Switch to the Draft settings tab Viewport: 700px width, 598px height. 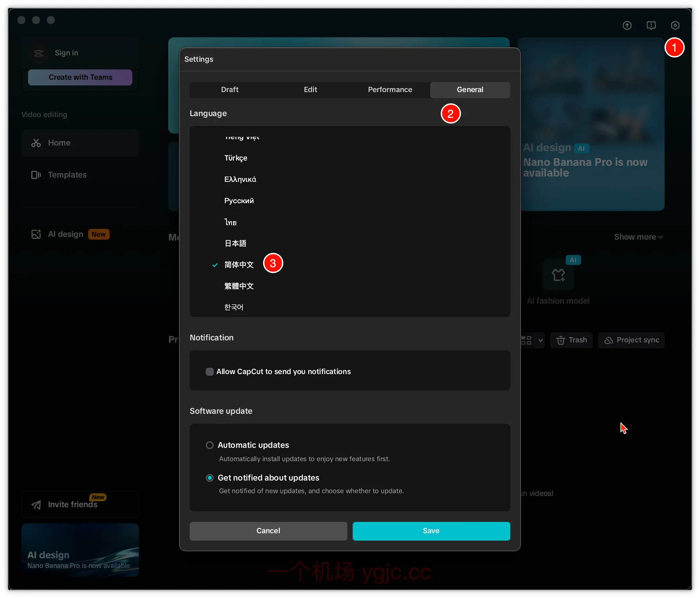point(229,90)
